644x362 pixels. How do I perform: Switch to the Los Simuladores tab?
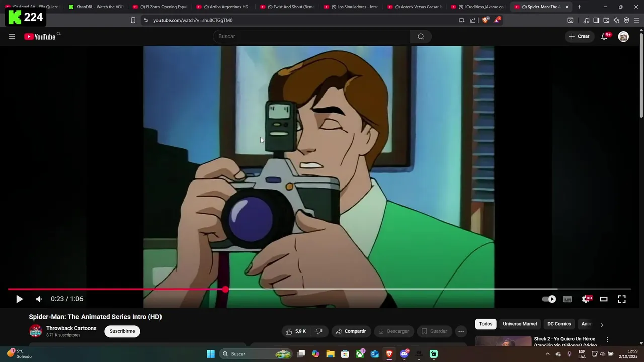[x=351, y=7]
